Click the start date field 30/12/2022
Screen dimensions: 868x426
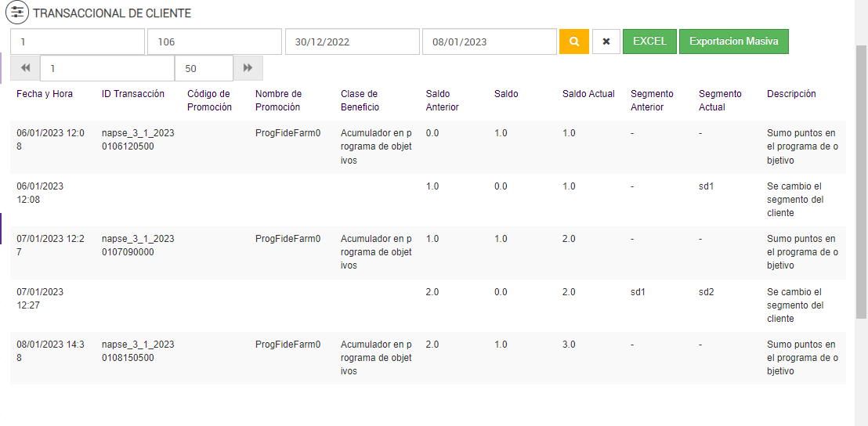(x=352, y=42)
